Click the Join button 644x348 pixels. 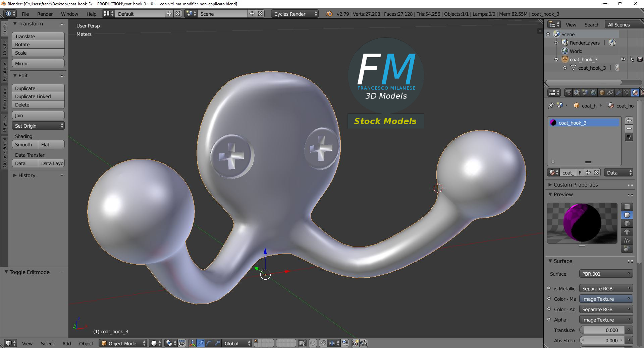pos(38,115)
